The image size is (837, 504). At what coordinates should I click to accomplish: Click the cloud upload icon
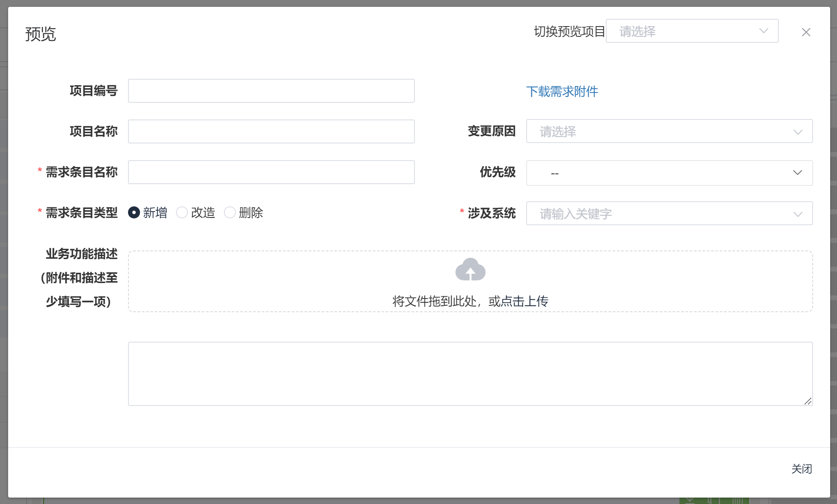coord(471,269)
